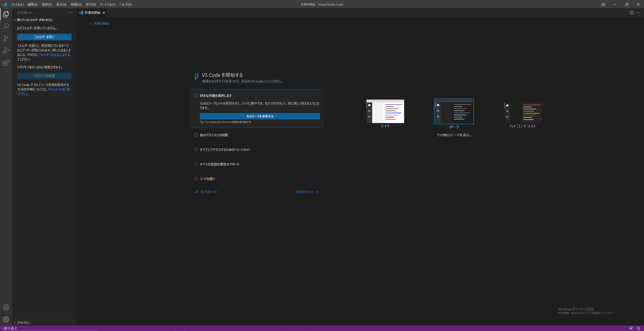Viewport: 644px width, 331px height.
Task: Go to 次のセクション link
Action: click(304, 192)
